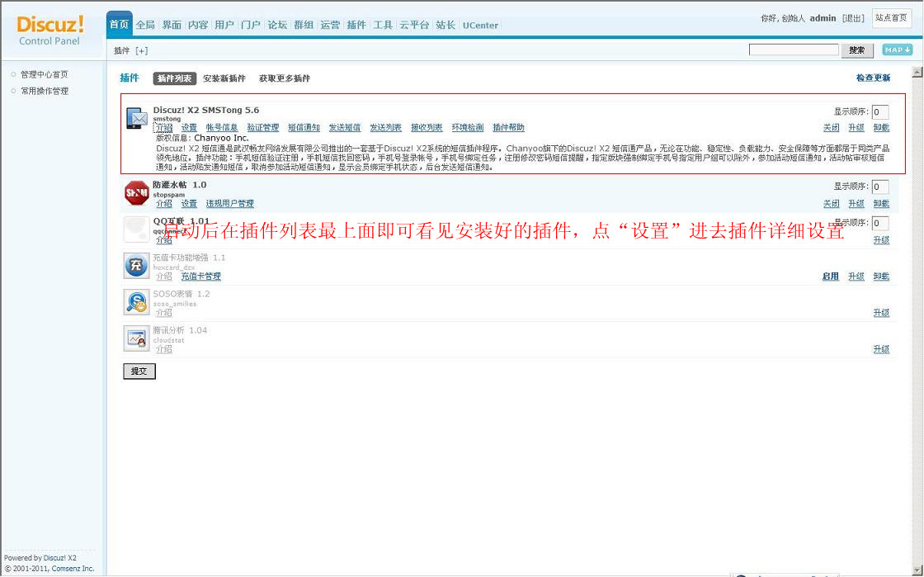Click the 站点首页 button
This screenshot has height=577, width=924.
[891, 18]
